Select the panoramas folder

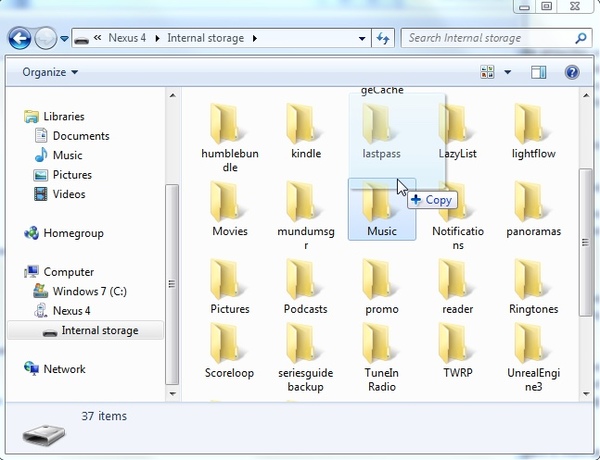point(533,210)
